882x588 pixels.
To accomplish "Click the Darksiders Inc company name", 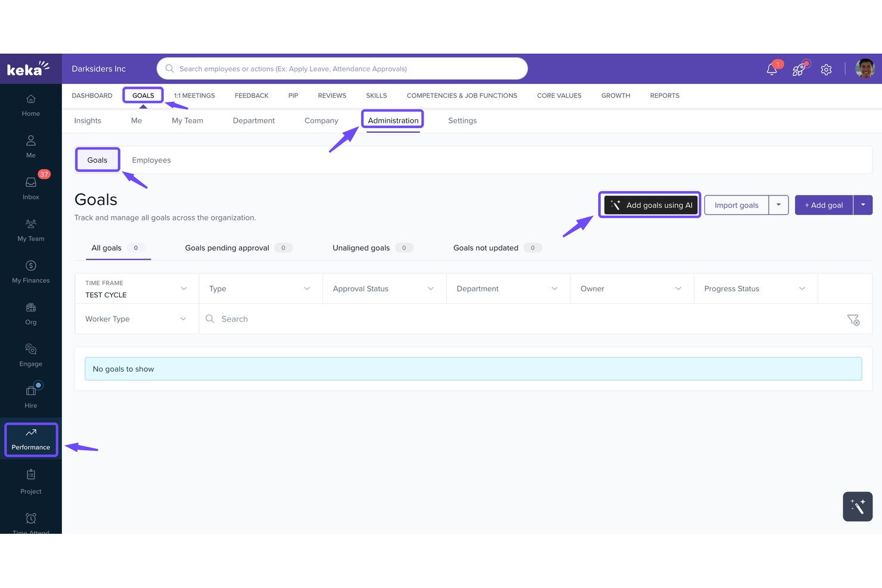I will pyautogui.click(x=99, y=69).
